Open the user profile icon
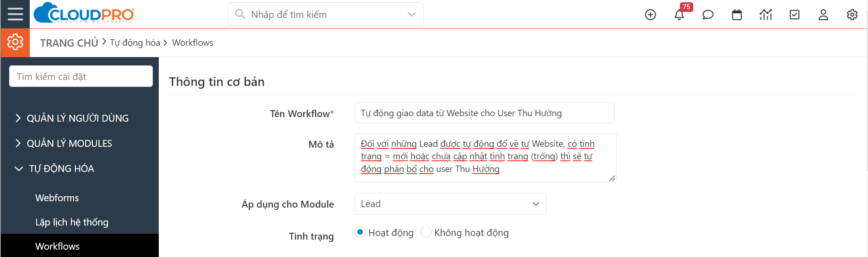This screenshot has height=257, width=868. coord(823,15)
